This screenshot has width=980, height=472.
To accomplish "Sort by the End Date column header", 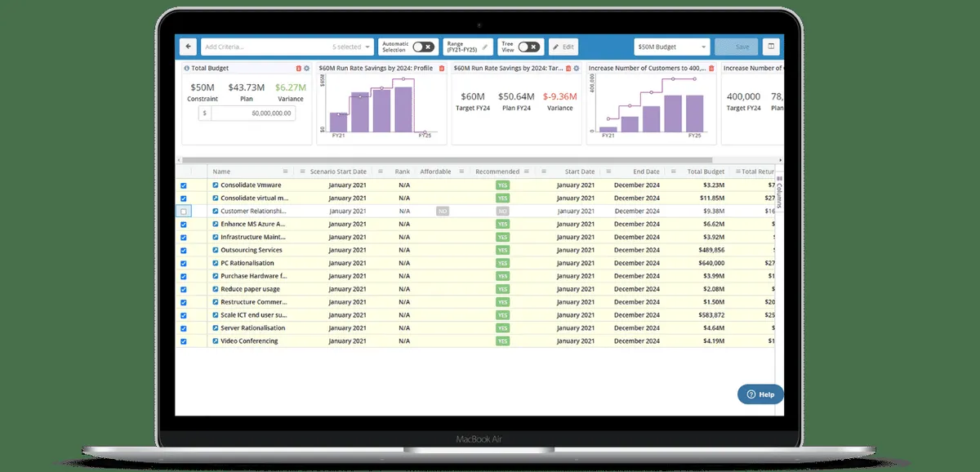I will [646, 171].
